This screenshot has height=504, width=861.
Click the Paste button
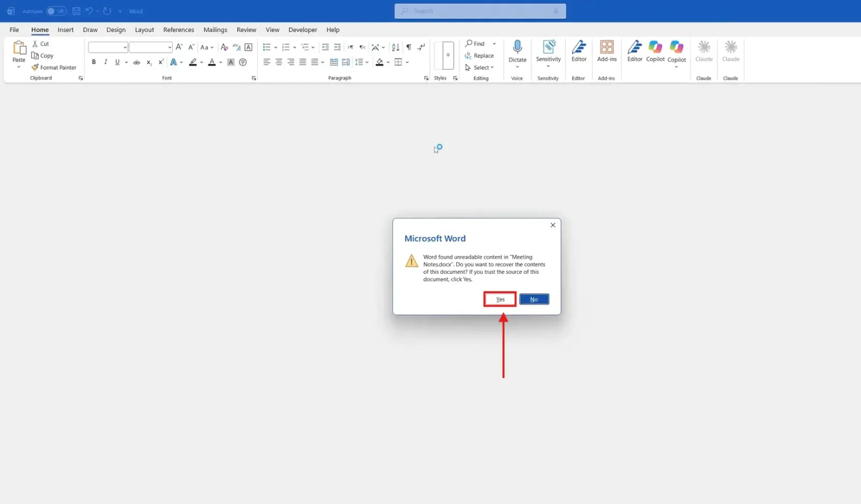coord(19,54)
